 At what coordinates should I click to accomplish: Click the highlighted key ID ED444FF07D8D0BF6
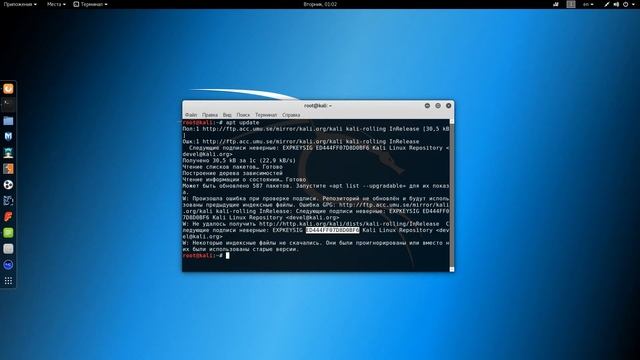point(332,230)
